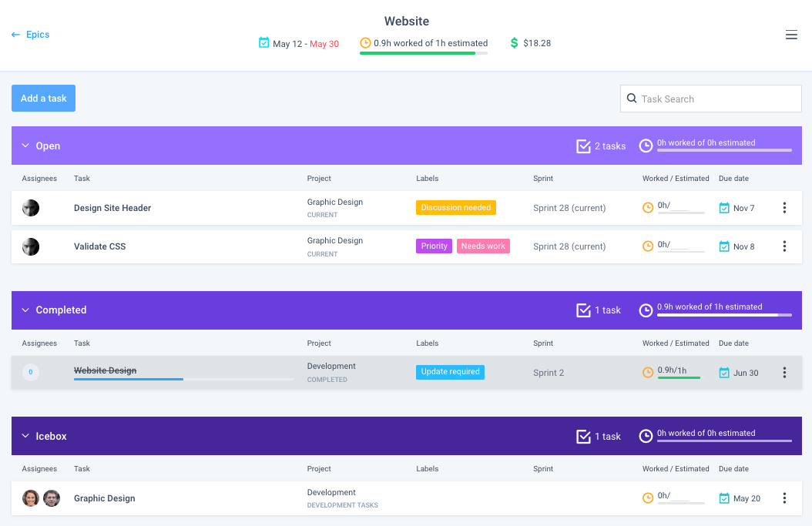Image resolution: width=812 pixels, height=526 pixels.
Task: Open the three-dot menu for Design Site Header
Action: (x=784, y=207)
